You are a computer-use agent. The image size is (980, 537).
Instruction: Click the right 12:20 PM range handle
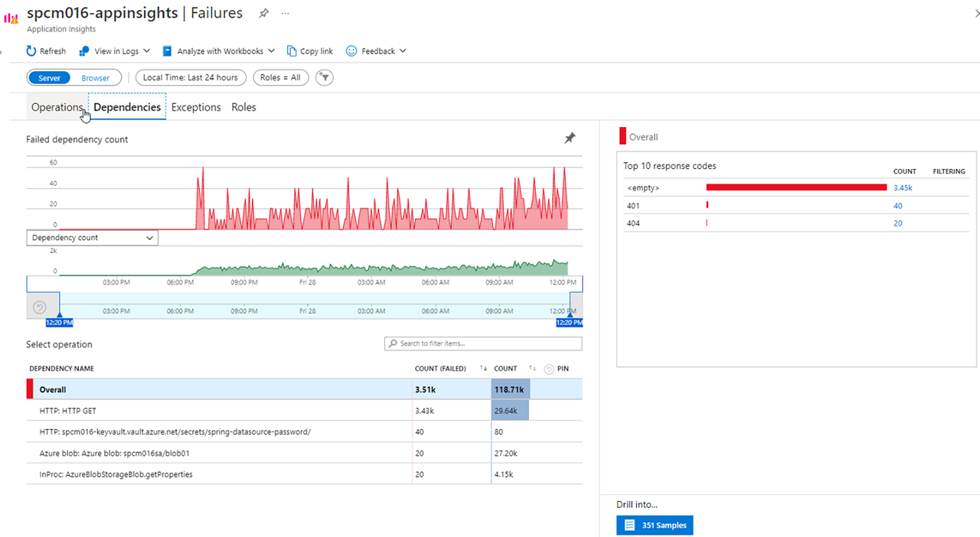569,323
